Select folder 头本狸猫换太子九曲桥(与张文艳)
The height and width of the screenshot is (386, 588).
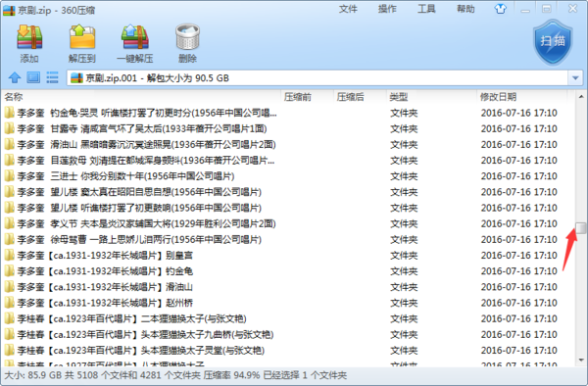click(x=145, y=334)
